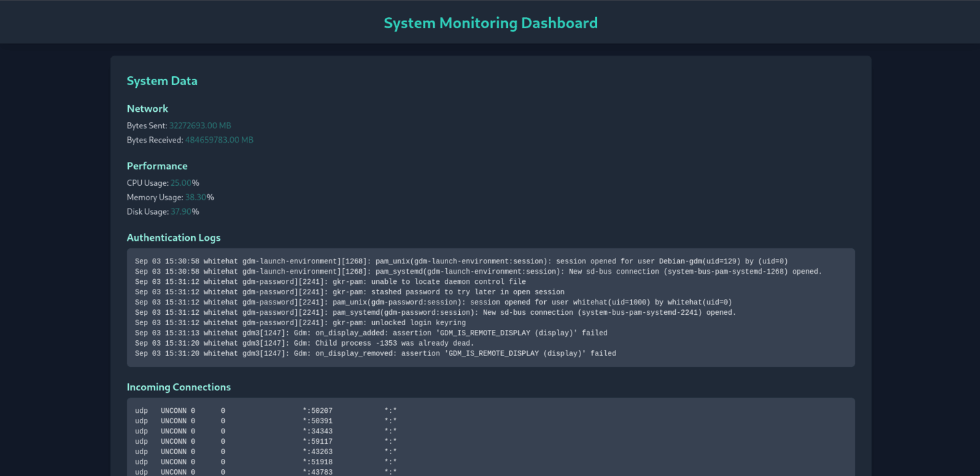Click log line session opened for user whitehat(uid=1000)
The image size is (980, 476).
(433, 302)
